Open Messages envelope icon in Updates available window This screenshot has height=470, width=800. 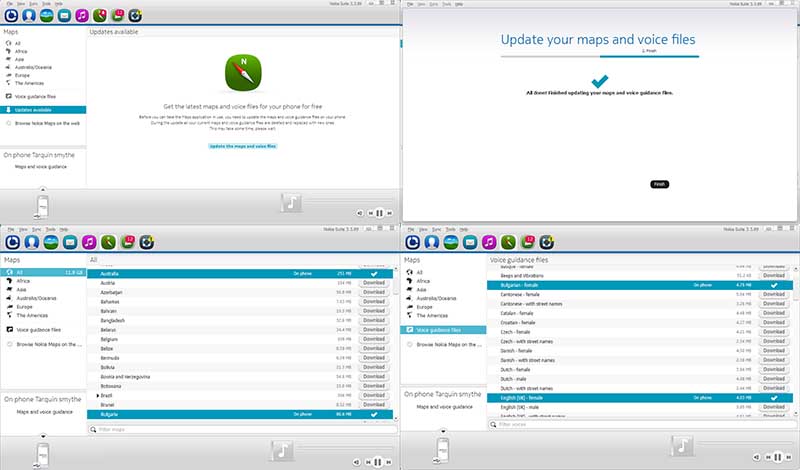pyautogui.click(x=64, y=16)
